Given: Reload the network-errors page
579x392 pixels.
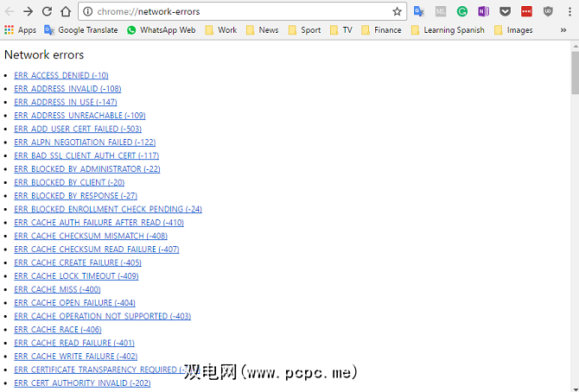Looking at the screenshot, I should click(47, 11).
